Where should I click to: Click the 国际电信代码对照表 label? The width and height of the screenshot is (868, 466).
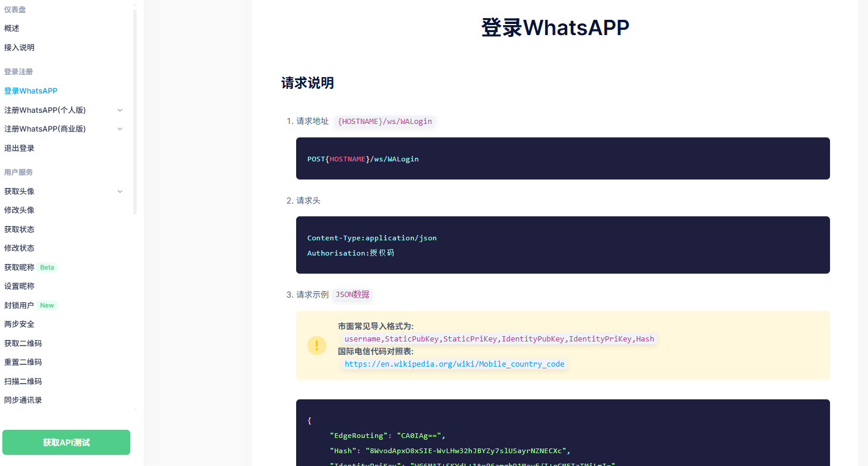tap(376, 351)
